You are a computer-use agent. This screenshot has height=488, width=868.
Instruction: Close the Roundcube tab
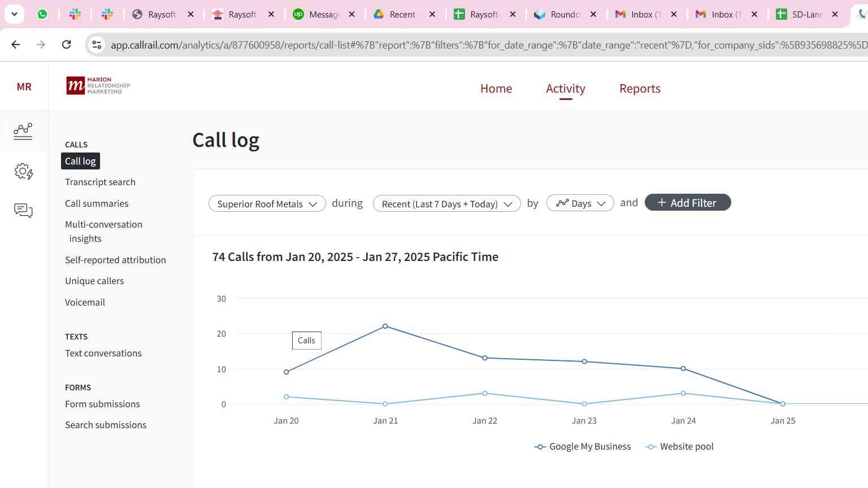pyautogui.click(x=593, y=14)
